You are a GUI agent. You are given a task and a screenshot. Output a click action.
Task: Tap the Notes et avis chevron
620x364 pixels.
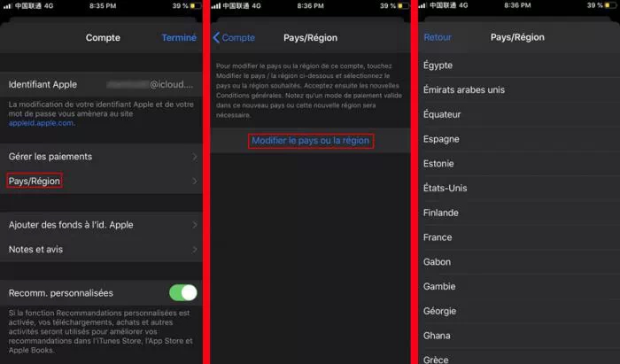[x=195, y=250]
